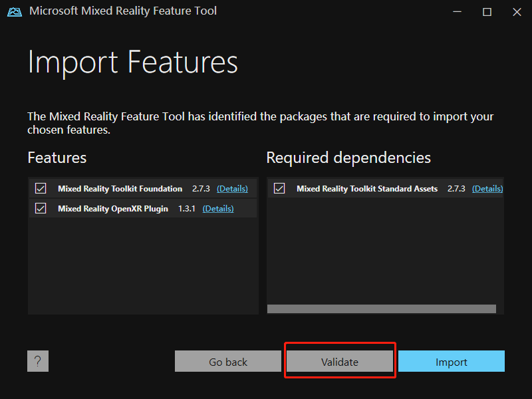Open Details link for Standard Assets

487,189
